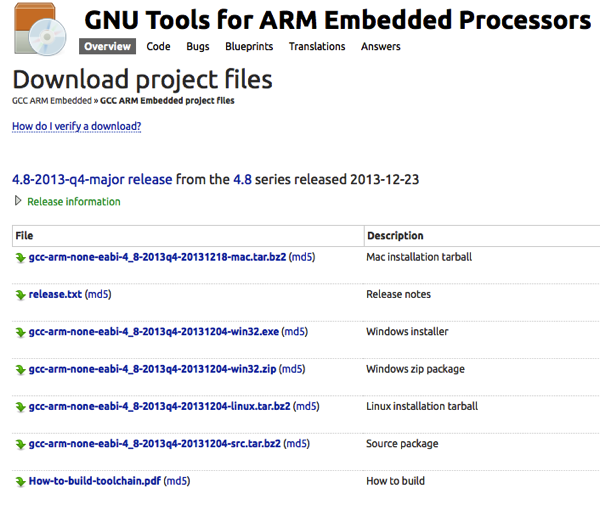This screenshot has height=505, width=600.
Task: Select the Translations tab
Action: [315, 47]
